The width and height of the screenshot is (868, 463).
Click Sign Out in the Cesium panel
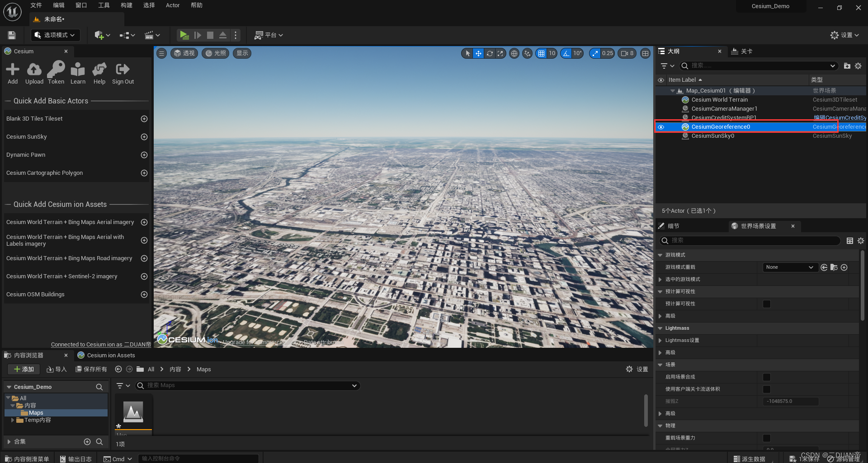pos(123,72)
